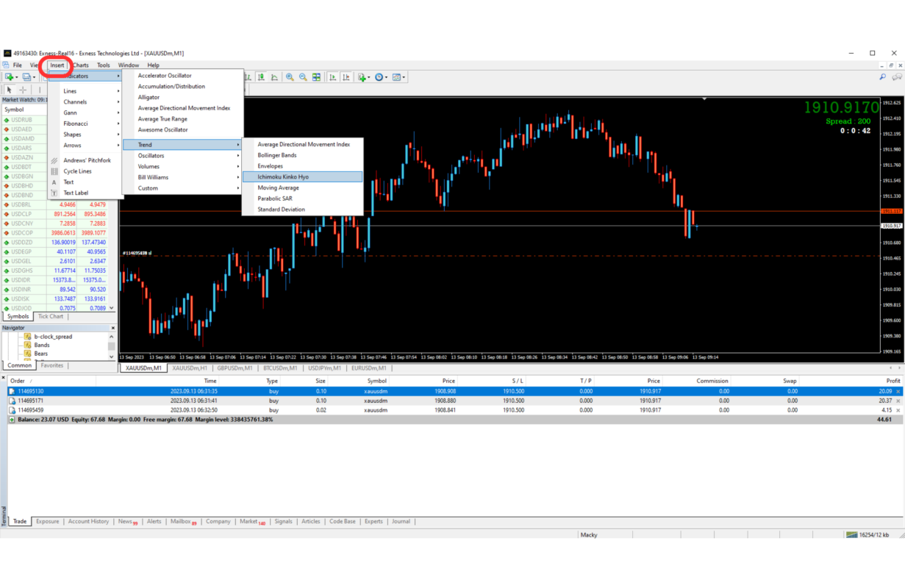This screenshot has height=588, width=905.
Task: Switch to Navigator Favorites tab
Action: tap(52, 365)
